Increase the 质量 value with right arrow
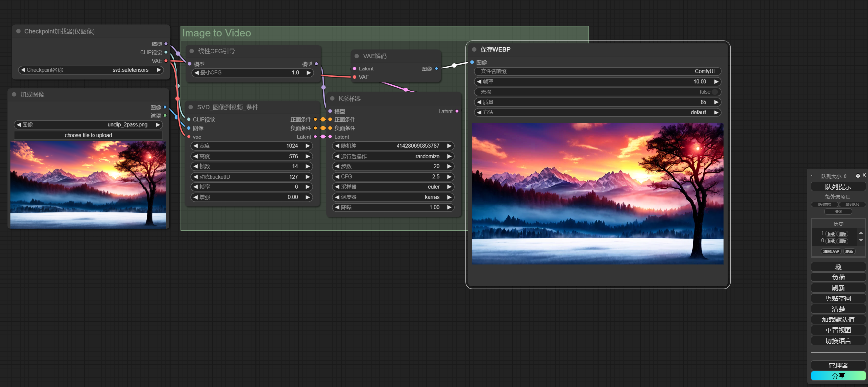This screenshot has height=387, width=868. [716, 102]
